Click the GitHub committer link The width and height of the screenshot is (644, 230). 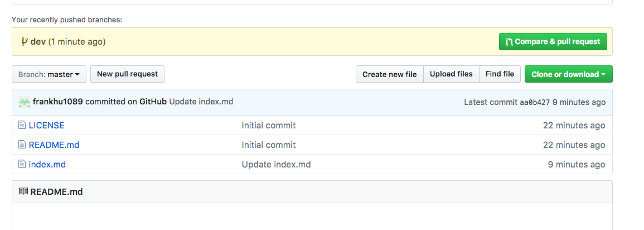pos(153,102)
